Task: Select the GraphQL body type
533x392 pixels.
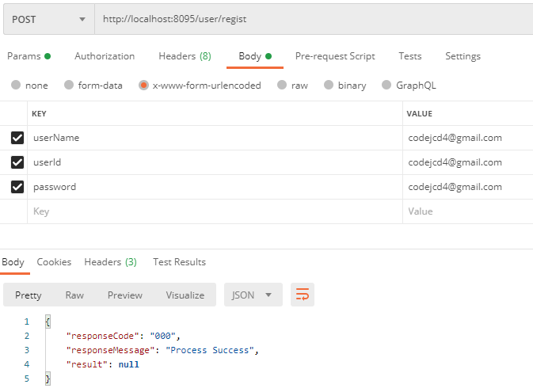Action: (x=386, y=85)
